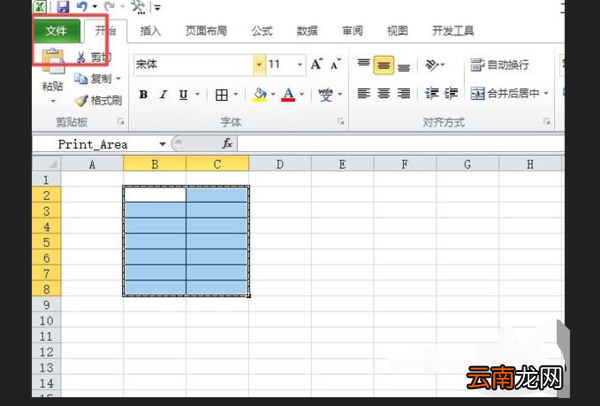Screen dimensions: 600x406
Task: Click the 复制 (Copy) button
Action: pos(92,79)
